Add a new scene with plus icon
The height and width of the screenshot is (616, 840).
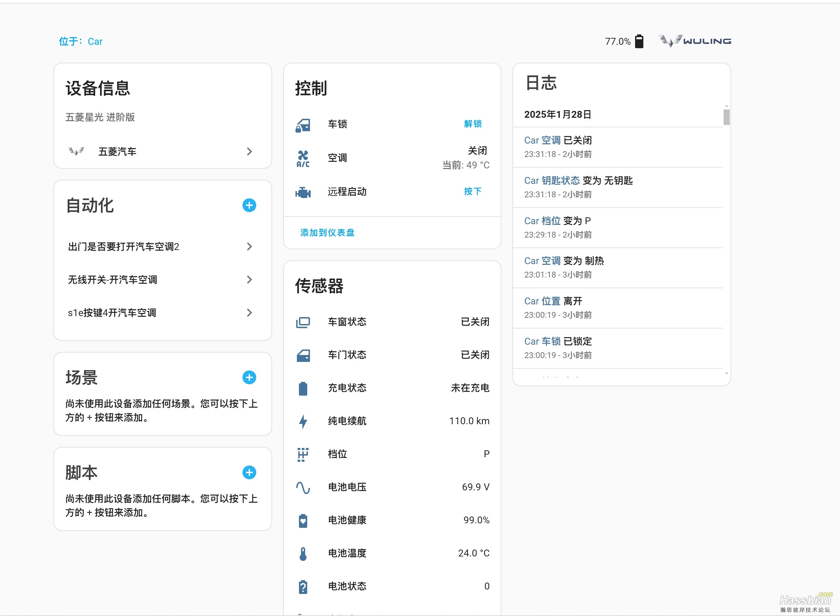point(249,377)
